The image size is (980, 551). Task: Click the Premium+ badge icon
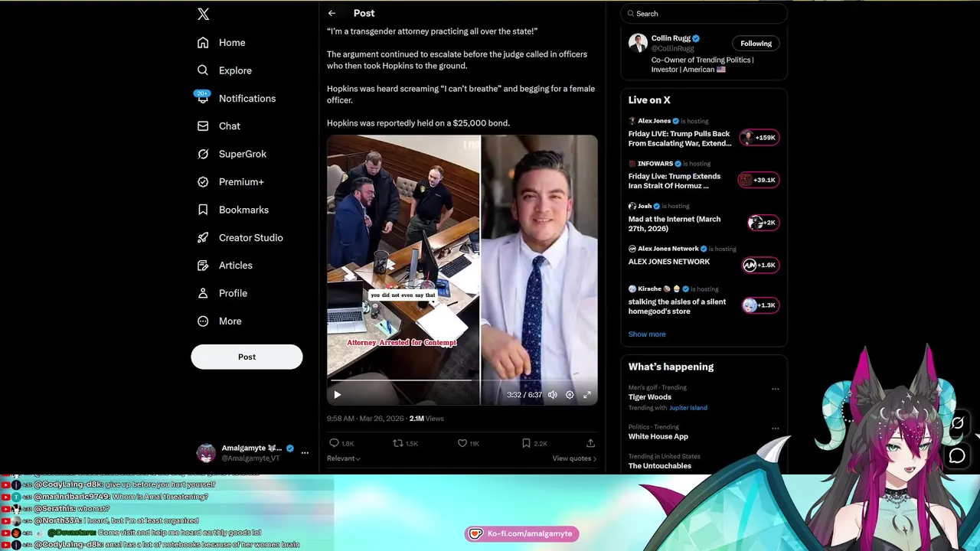point(203,182)
